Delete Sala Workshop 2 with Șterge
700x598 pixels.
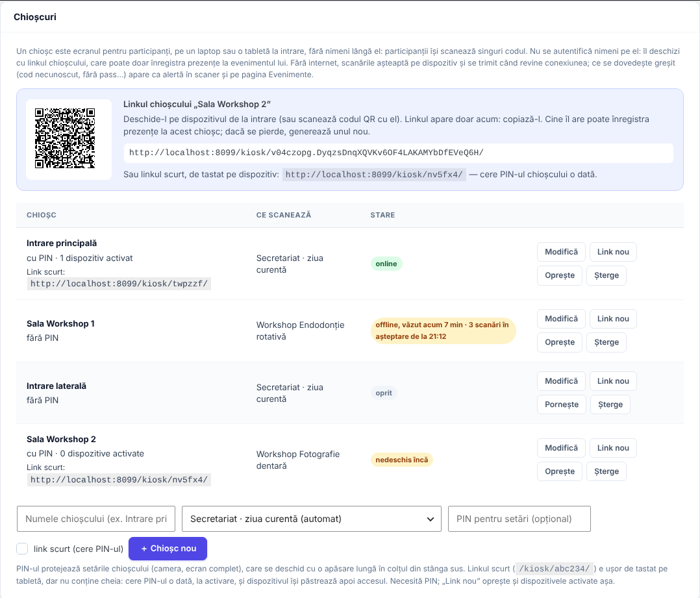(606, 471)
